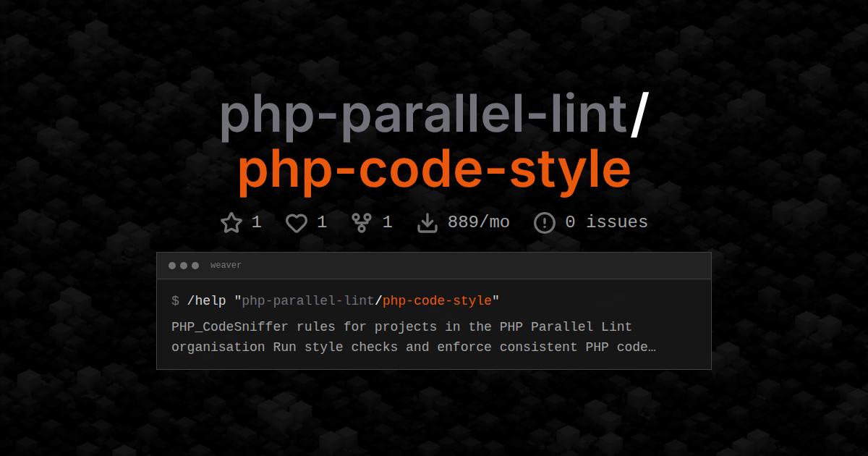868x456 pixels.
Task: Click the /help command in the terminal
Action: point(206,300)
